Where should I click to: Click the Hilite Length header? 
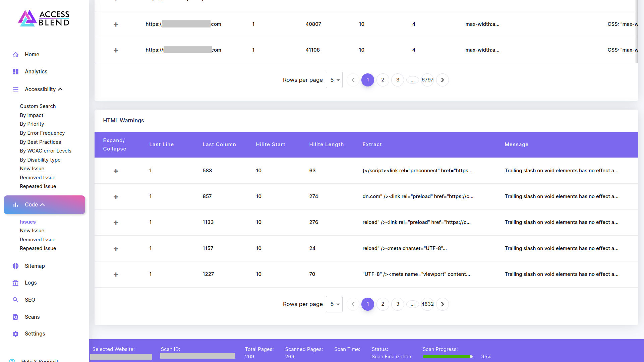327,144
